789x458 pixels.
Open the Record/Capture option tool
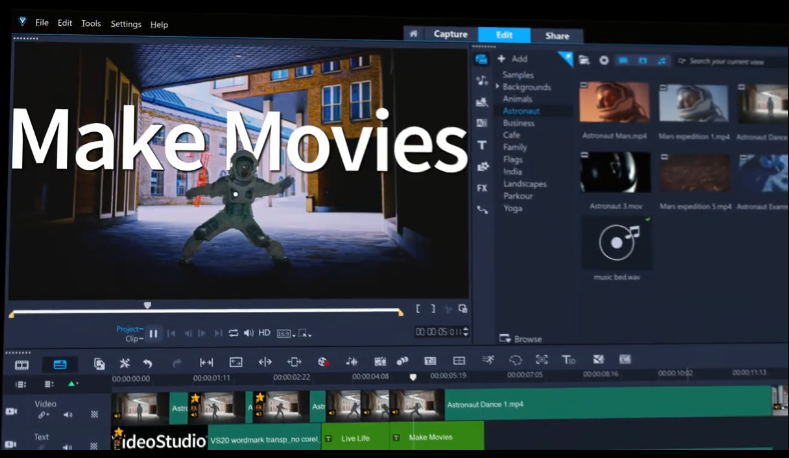(x=323, y=362)
